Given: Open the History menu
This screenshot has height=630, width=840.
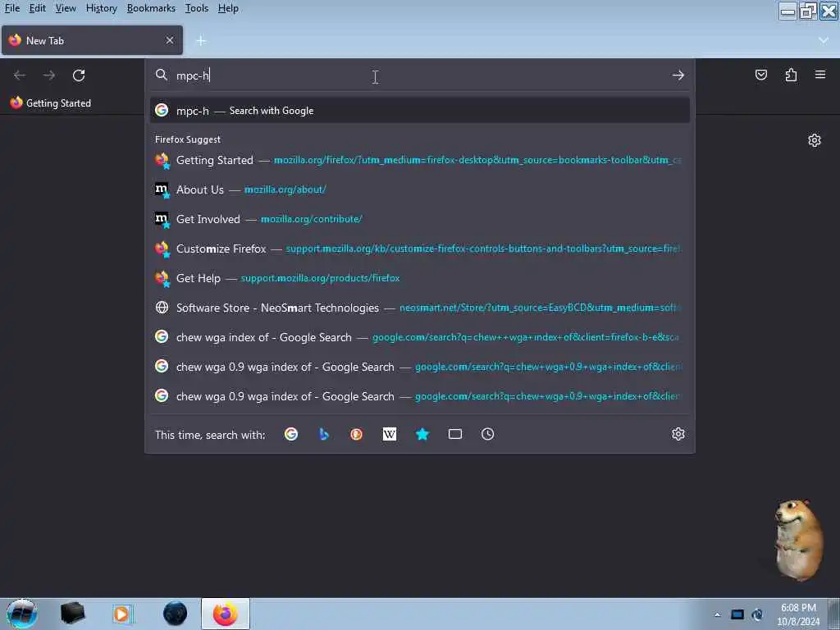Looking at the screenshot, I should (x=101, y=8).
